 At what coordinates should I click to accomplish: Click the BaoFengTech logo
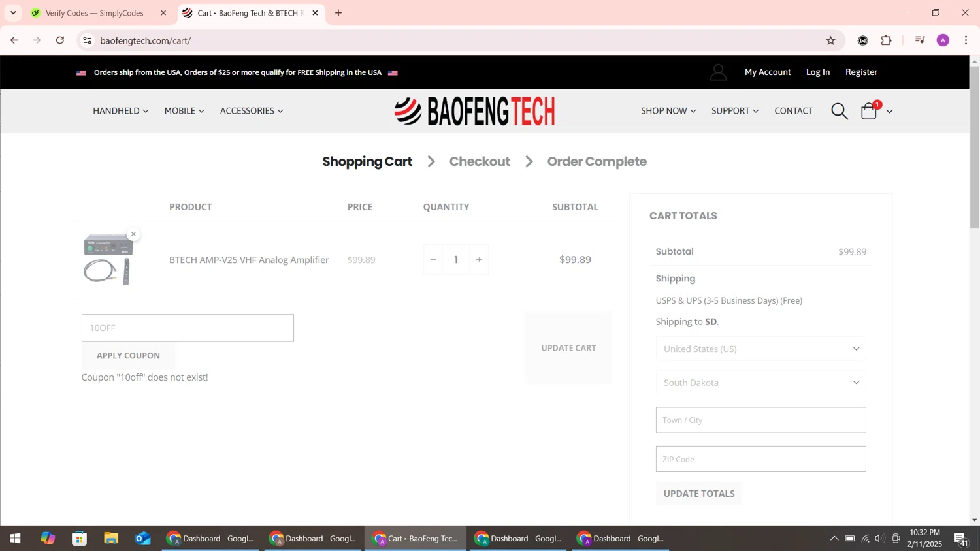click(475, 111)
